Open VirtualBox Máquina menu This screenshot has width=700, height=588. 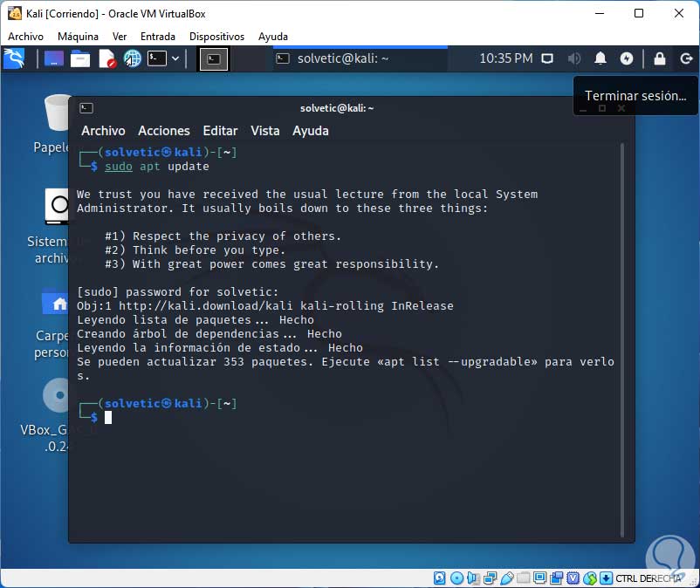78,37
